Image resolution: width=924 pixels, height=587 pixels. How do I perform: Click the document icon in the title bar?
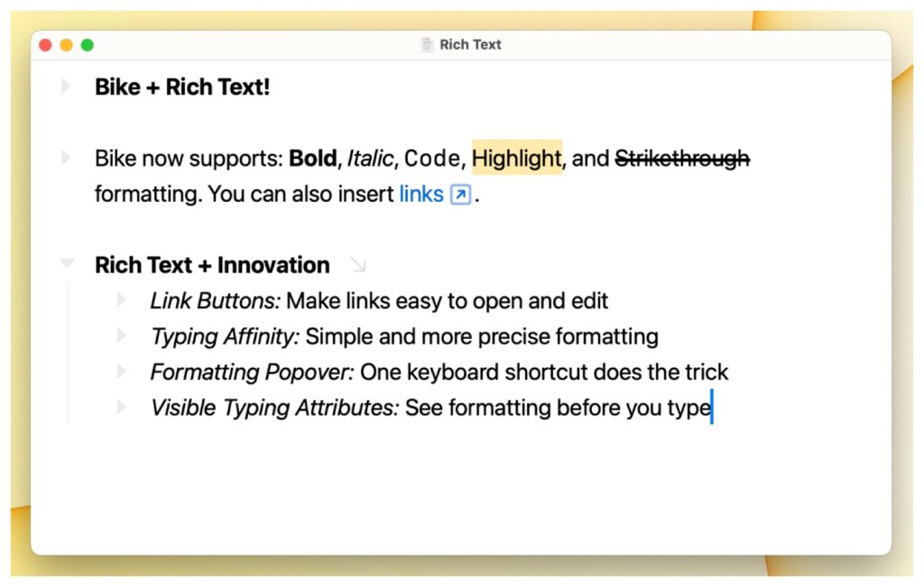(x=428, y=45)
